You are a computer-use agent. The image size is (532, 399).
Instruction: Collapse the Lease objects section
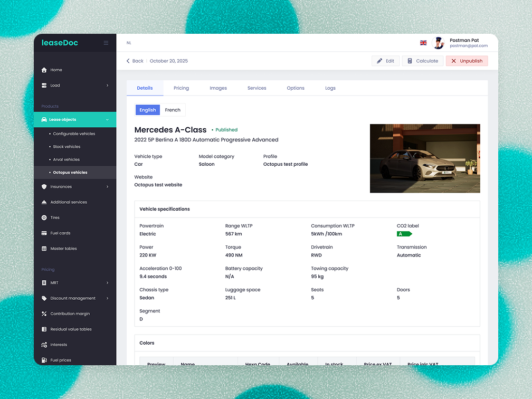click(107, 120)
